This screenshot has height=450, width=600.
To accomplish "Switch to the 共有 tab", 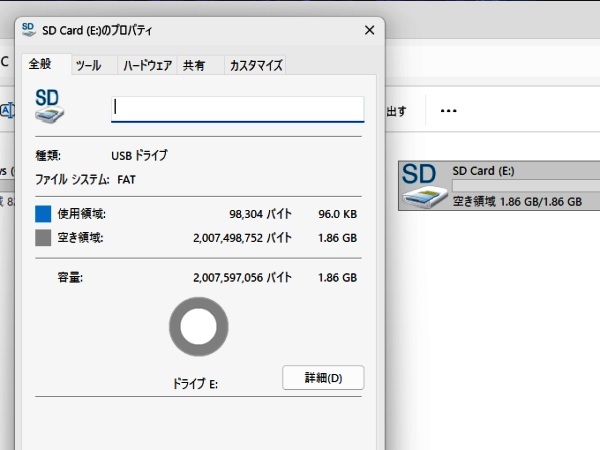I will click(x=200, y=65).
